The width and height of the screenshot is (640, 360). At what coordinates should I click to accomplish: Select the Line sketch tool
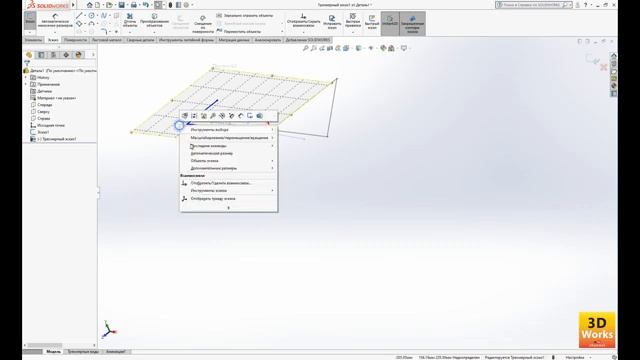coord(79,16)
